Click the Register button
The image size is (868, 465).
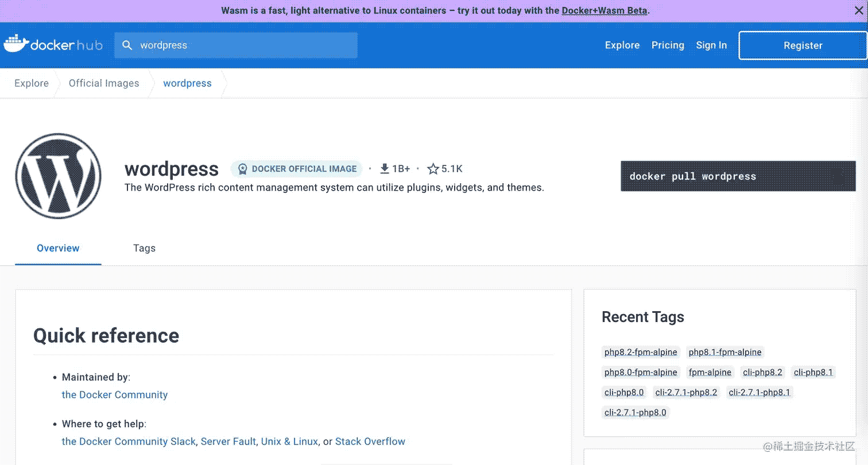[803, 45]
